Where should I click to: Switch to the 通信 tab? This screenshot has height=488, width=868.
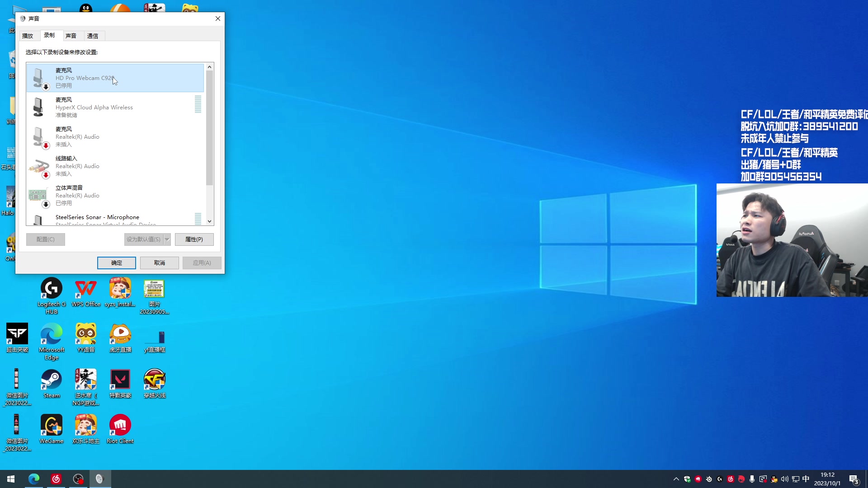coord(93,36)
